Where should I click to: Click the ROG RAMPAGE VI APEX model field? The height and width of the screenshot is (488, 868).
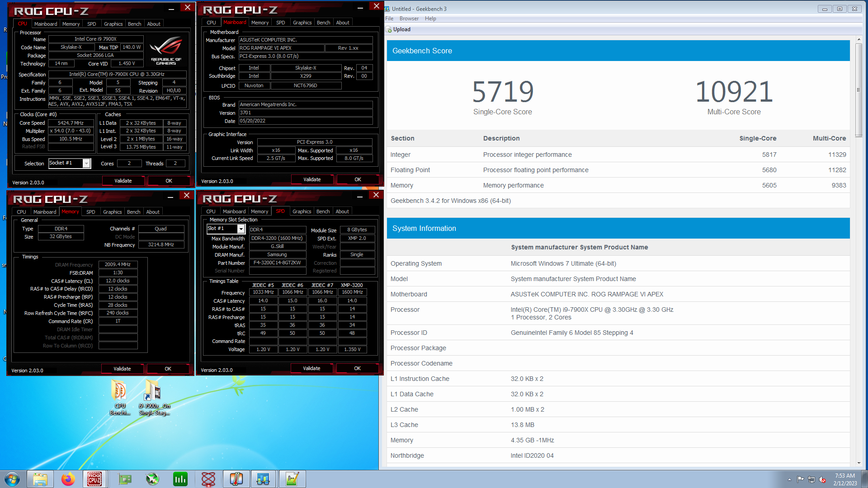click(281, 48)
